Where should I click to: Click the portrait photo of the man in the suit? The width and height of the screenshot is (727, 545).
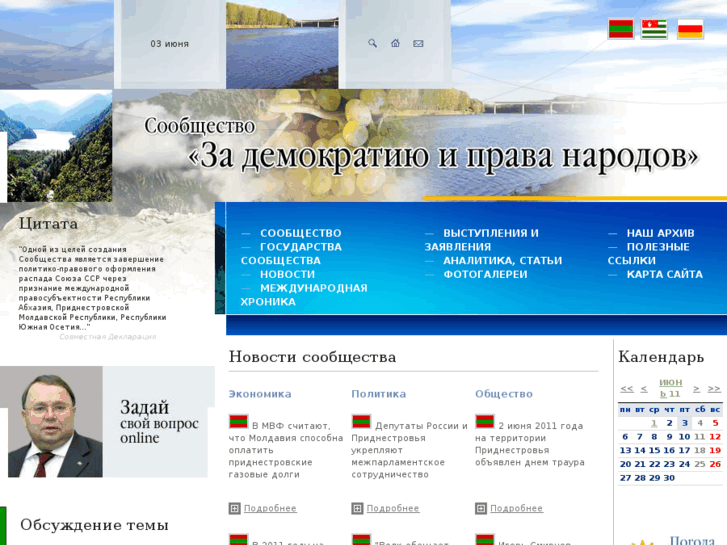pyautogui.click(x=55, y=422)
